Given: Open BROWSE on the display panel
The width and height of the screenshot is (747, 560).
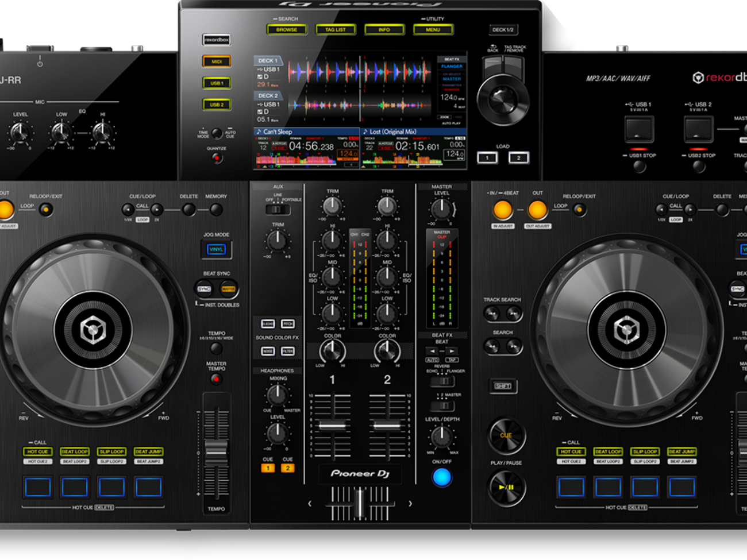Looking at the screenshot, I should (287, 29).
